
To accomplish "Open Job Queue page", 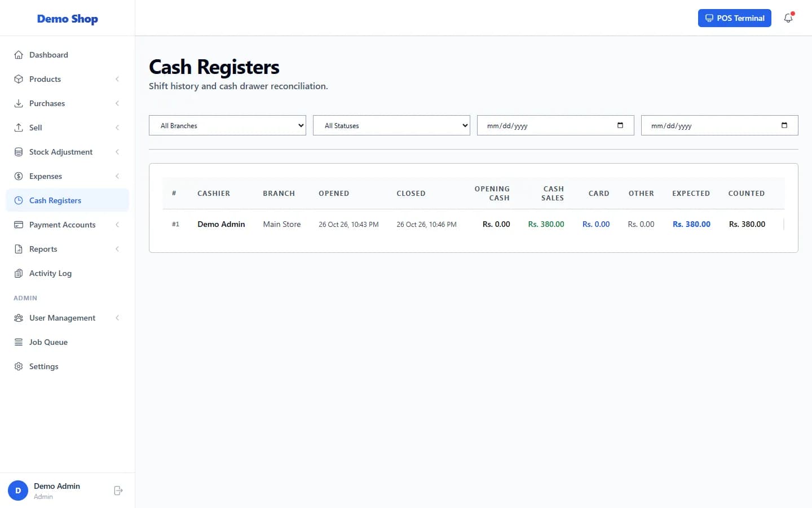I will (68, 342).
